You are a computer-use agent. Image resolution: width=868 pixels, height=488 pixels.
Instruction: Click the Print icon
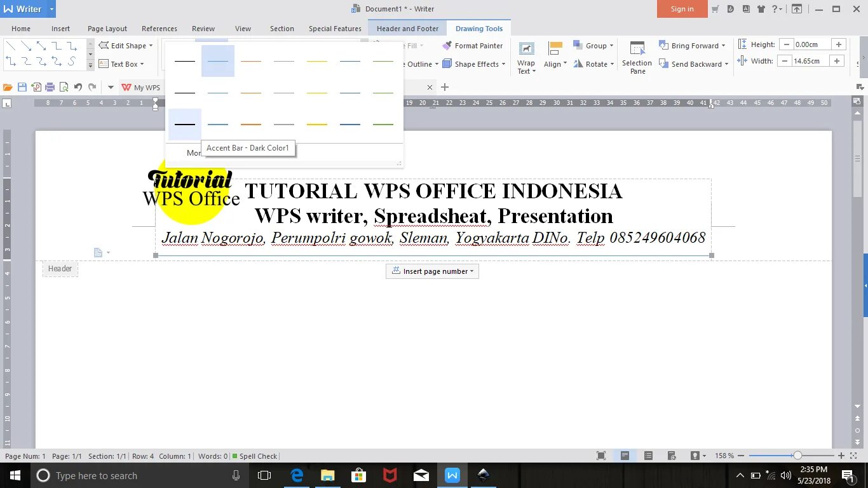pyautogui.click(x=50, y=87)
